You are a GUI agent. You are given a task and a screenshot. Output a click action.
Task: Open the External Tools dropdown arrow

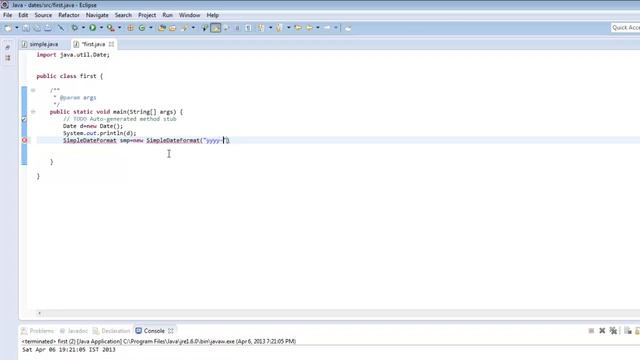(120, 28)
